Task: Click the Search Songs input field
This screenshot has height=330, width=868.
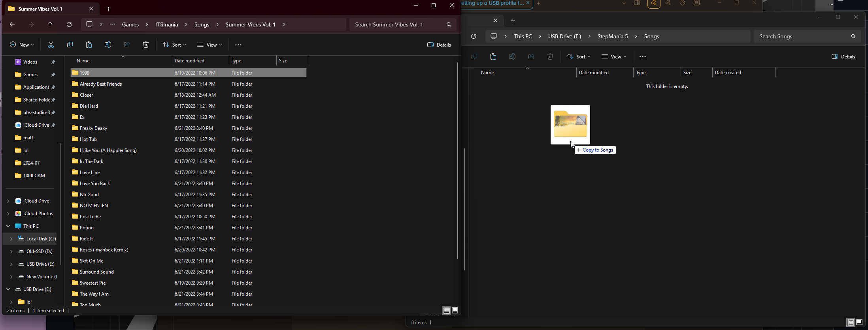Action: point(802,36)
